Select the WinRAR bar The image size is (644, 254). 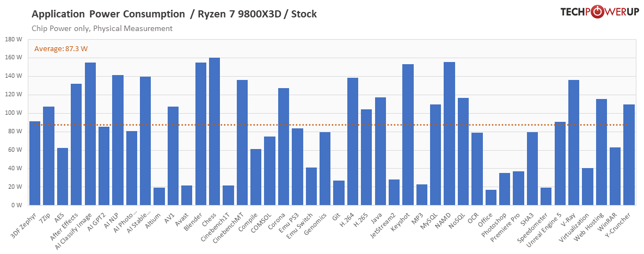coord(616,176)
